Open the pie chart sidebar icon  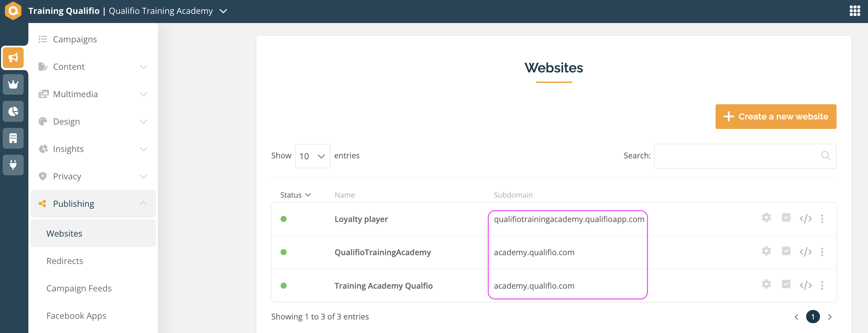pyautogui.click(x=13, y=111)
